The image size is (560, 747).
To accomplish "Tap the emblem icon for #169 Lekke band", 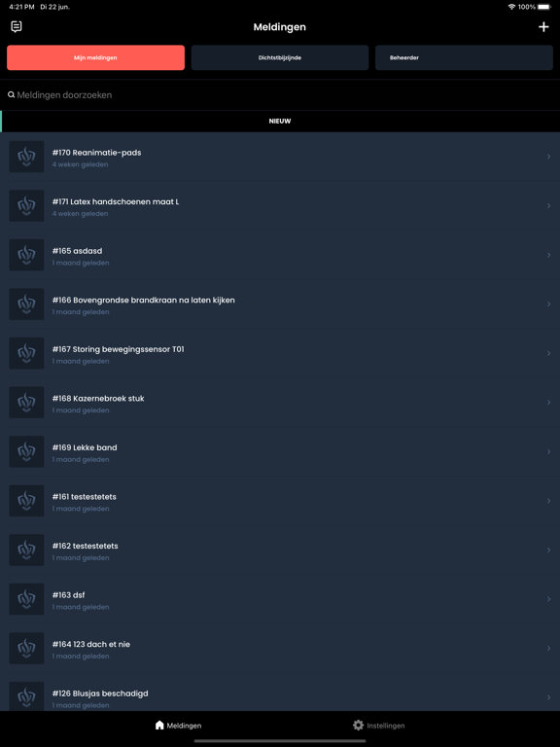I will 26,451.
